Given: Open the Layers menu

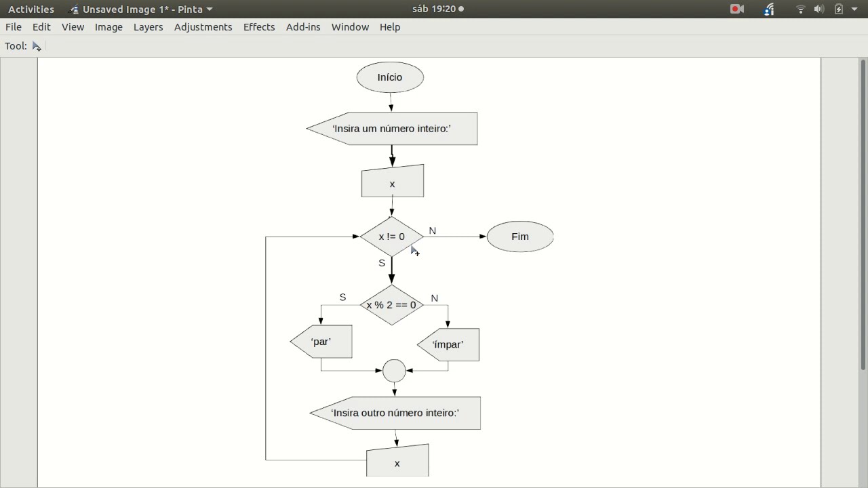Looking at the screenshot, I should coord(148,27).
